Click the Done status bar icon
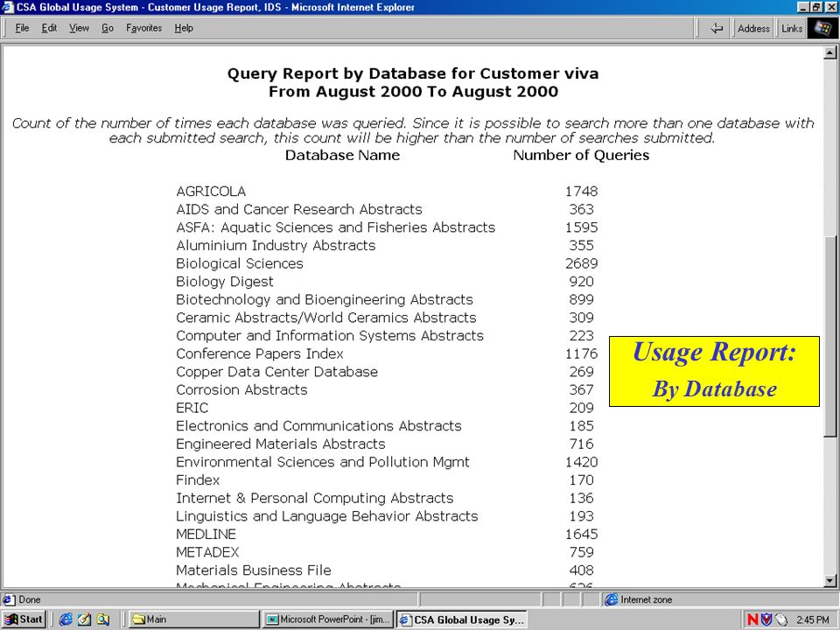The height and width of the screenshot is (630, 840). coord(8,599)
